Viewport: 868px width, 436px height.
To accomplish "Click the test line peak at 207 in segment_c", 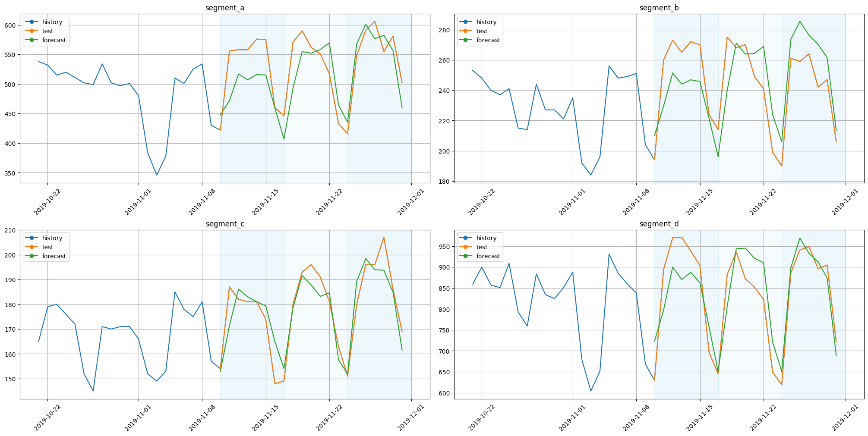I will (384, 238).
